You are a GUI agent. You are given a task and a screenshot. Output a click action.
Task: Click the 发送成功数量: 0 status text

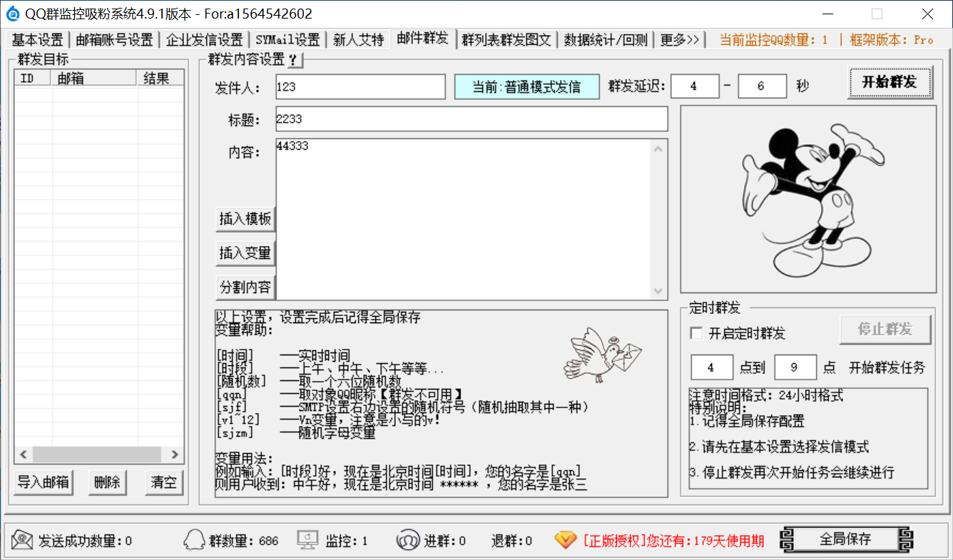85,541
